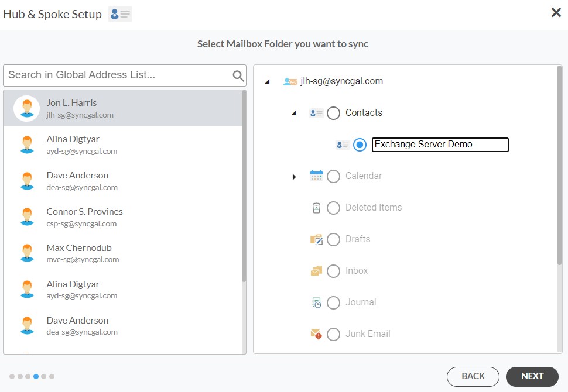Collapse the jlh-sg@syncgal.com mailbox tree
568x392 pixels.
click(x=268, y=82)
